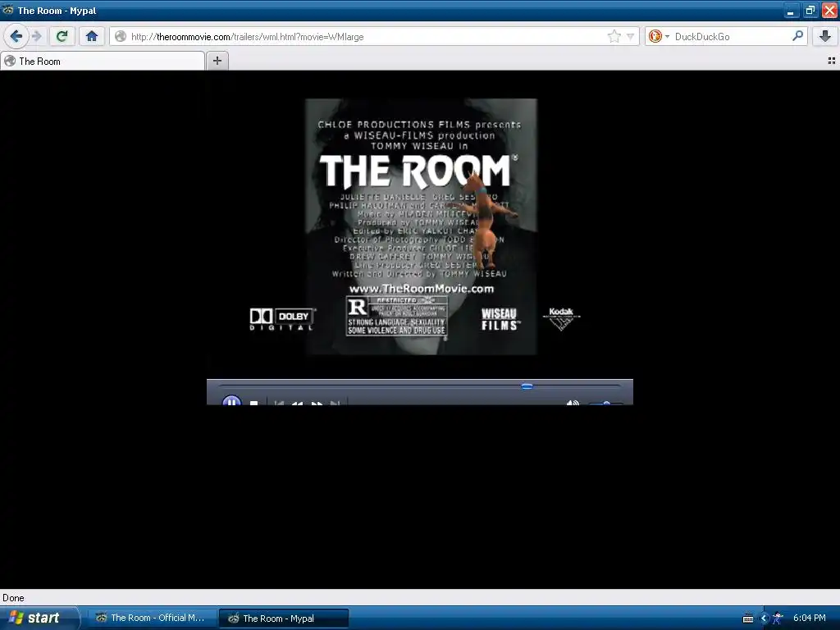The height and width of the screenshot is (630, 840).
Task: Click the Mypal raccoon title bar icon
Action: [x=8, y=10]
